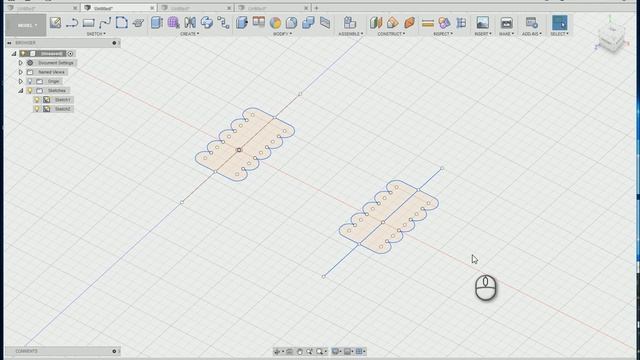
Task: Hide Sketch1 using its lightbulb
Action: [37, 100]
